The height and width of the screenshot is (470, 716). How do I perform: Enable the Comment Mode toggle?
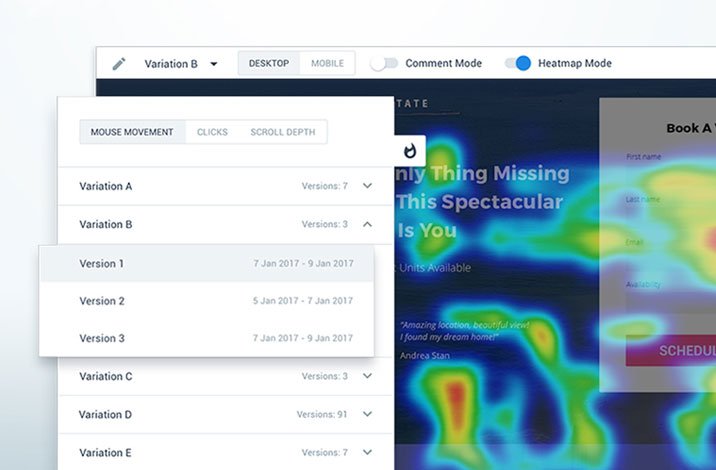(x=384, y=63)
